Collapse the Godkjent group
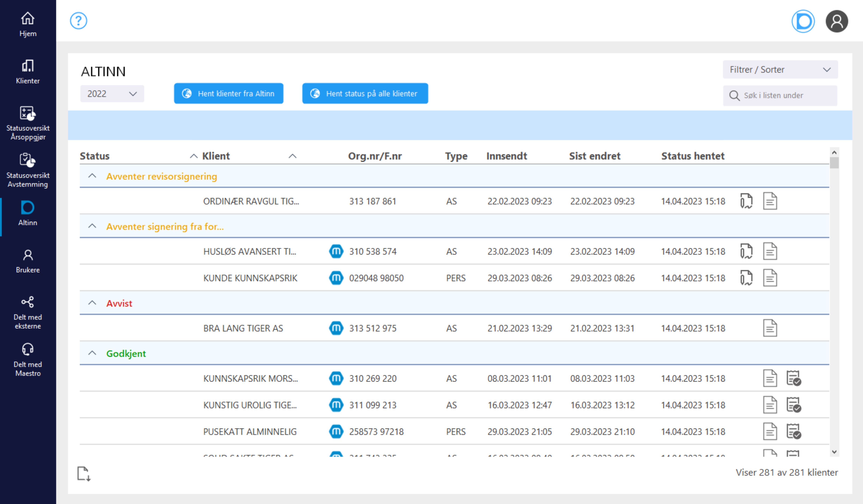 coord(92,353)
